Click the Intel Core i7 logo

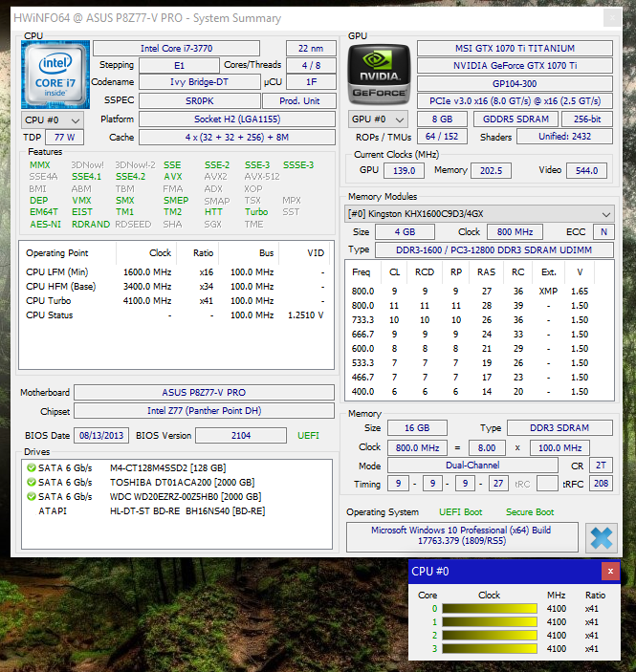tap(55, 75)
